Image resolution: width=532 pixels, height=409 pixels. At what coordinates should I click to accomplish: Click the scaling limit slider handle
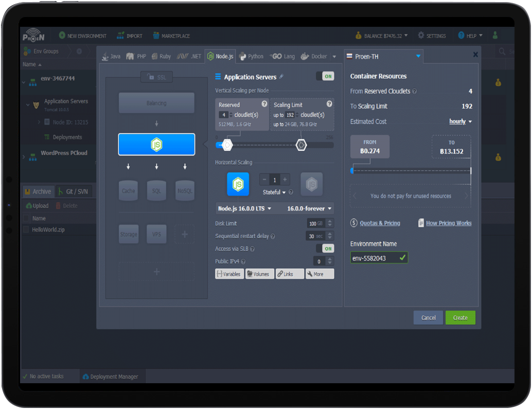point(301,145)
